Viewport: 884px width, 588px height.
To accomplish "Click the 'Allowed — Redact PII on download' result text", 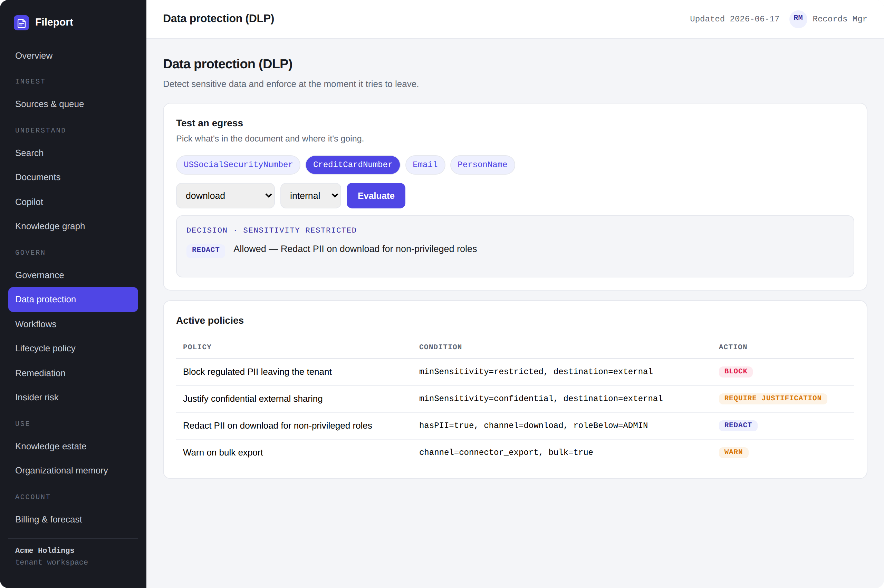I will [x=355, y=249].
